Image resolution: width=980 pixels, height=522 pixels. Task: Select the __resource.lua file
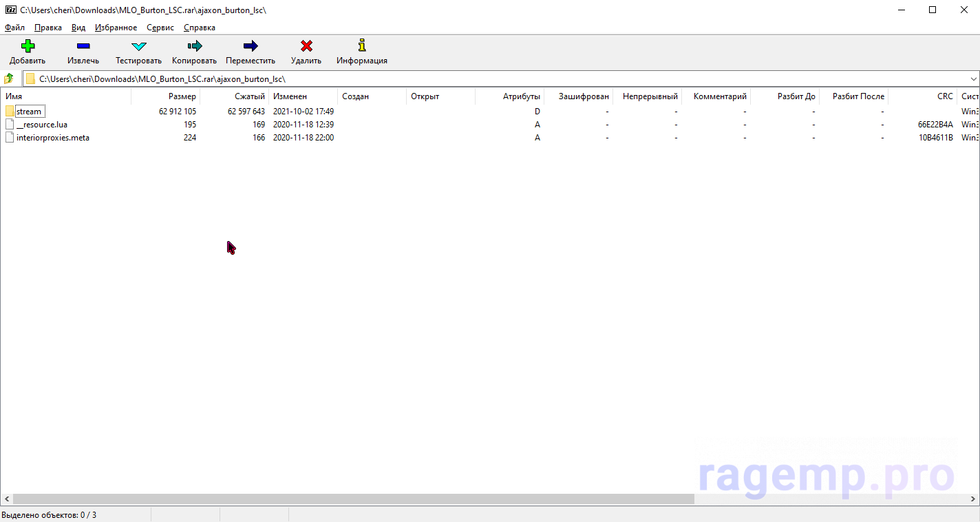pos(41,125)
